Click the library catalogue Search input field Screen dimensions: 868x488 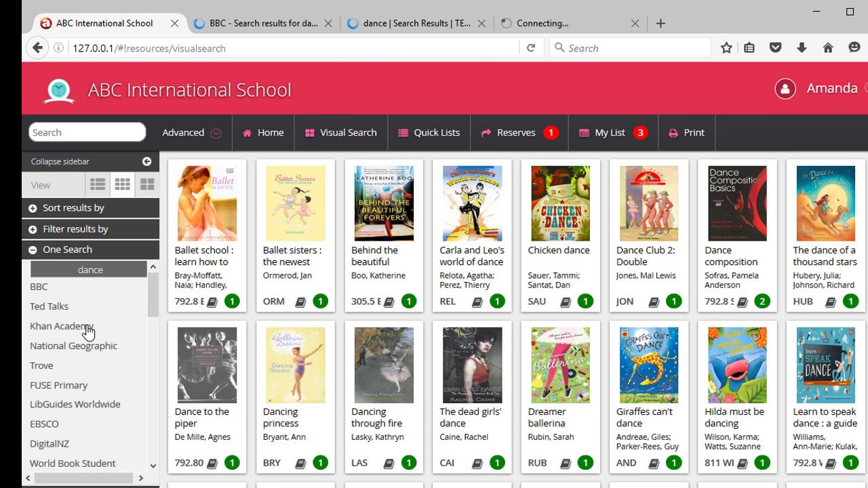coord(87,132)
